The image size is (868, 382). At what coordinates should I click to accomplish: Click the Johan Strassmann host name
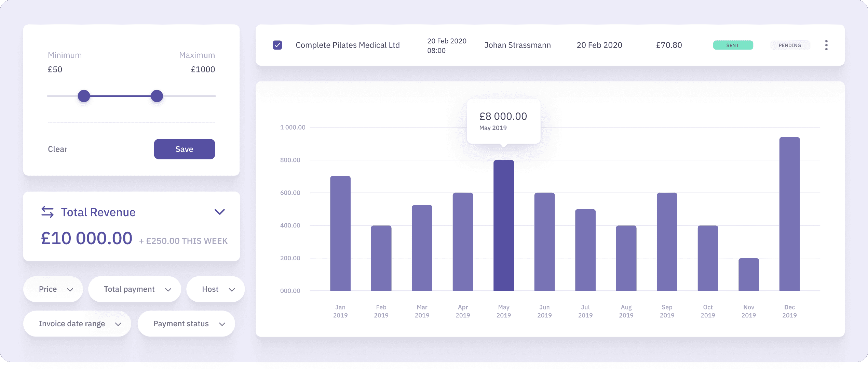(x=517, y=45)
